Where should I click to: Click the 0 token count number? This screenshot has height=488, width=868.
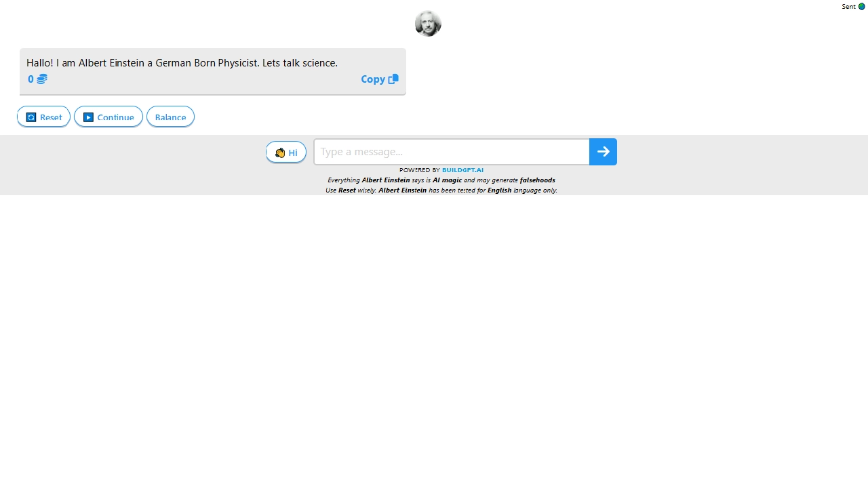click(31, 79)
